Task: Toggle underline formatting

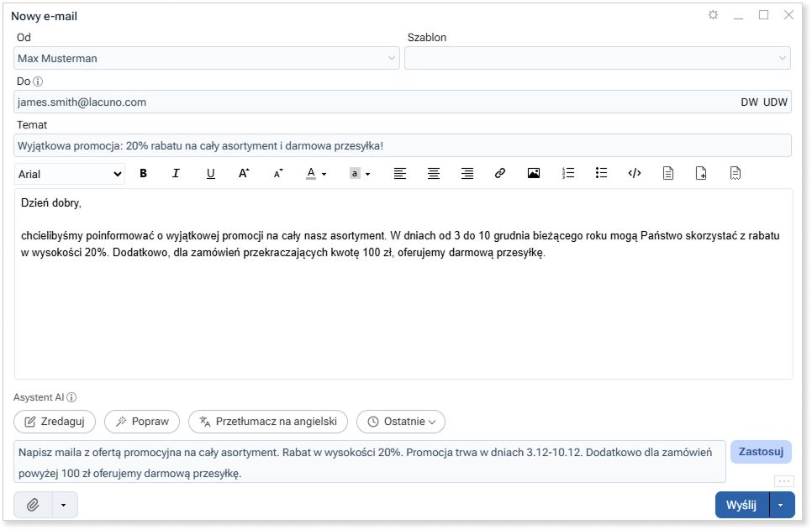Action: coord(210,174)
